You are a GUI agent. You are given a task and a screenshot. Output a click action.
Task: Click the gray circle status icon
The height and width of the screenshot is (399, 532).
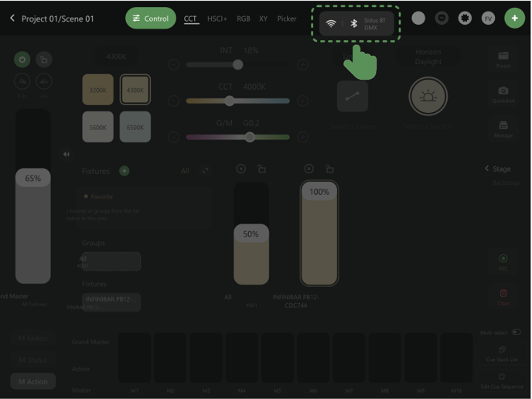click(418, 19)
